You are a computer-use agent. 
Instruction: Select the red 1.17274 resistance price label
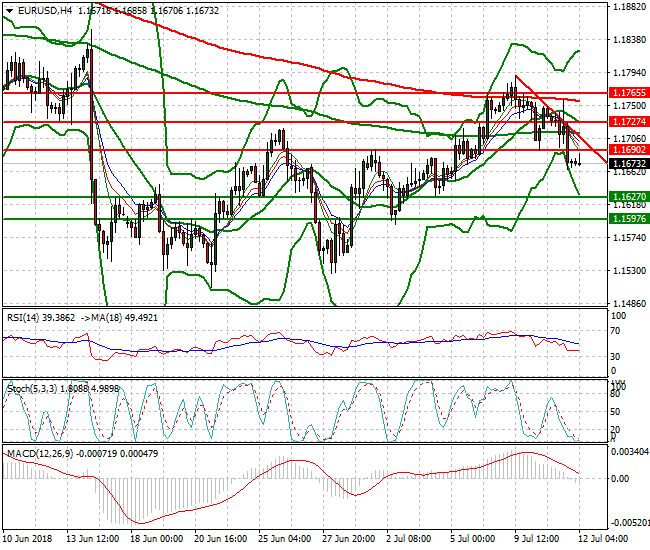[x=629, y=122]
